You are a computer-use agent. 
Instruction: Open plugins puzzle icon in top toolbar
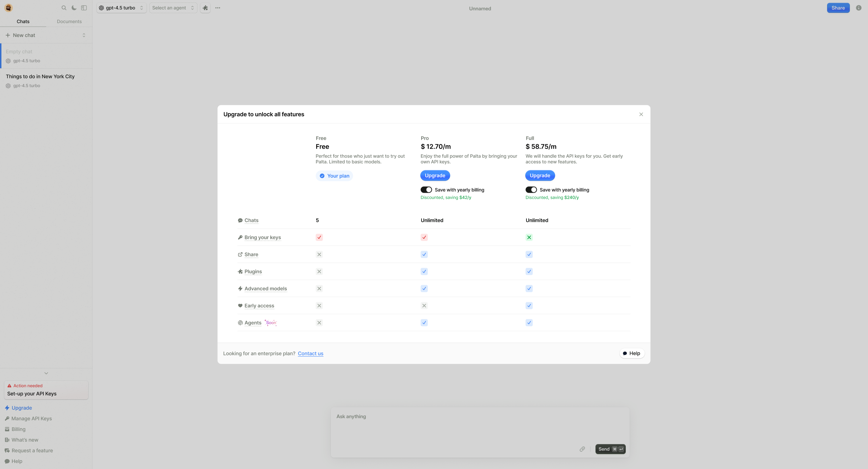[205, 8]
